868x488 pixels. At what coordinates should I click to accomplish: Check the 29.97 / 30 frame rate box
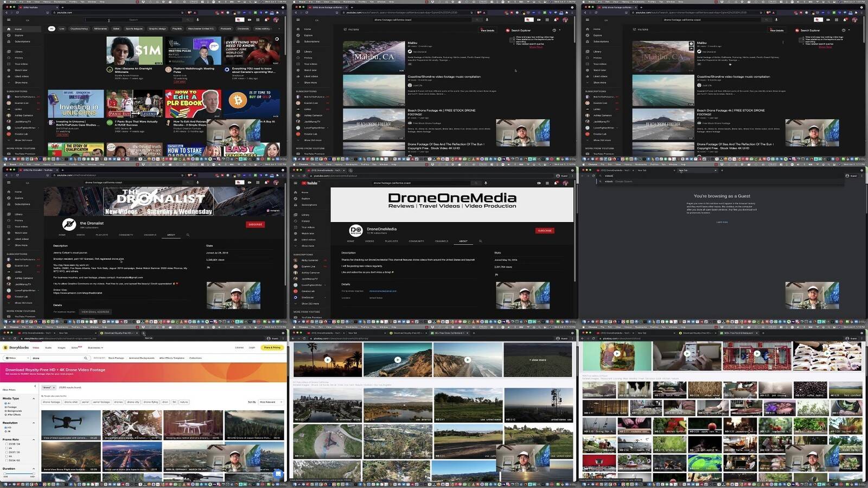[x=7, y=452]
